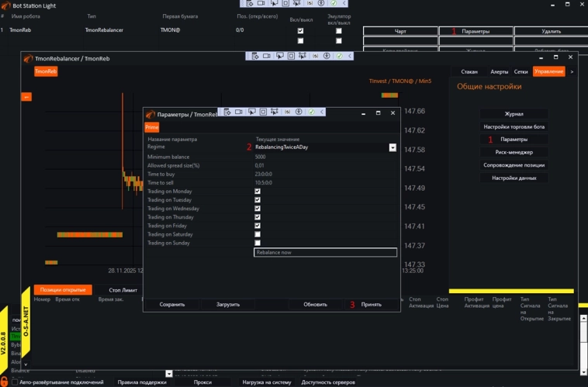Expand the O-S-A.NET side panel chevron
This screenshot has height=387, width=588.
point(25,362)
